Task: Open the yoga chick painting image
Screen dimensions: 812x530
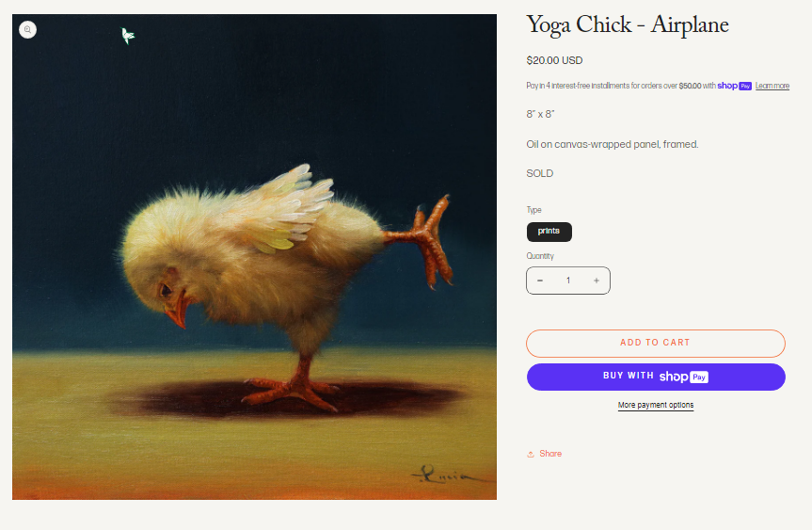Action: (254, 257)
